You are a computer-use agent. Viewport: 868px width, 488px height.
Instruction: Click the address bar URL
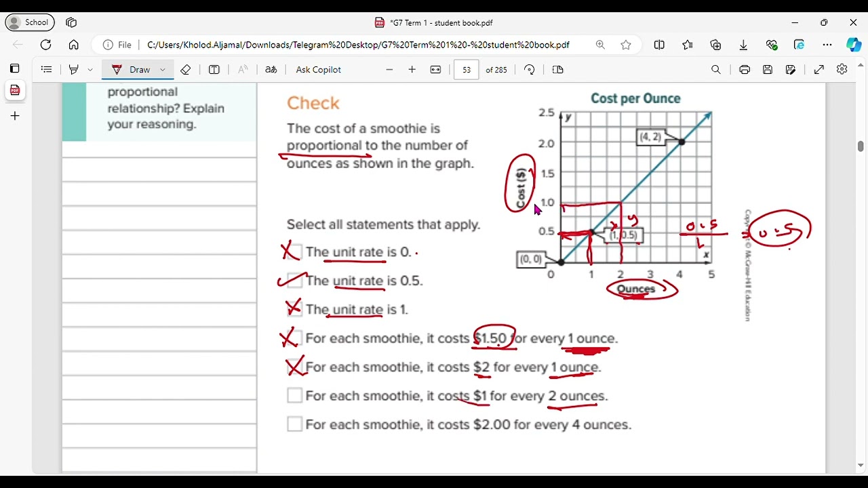click(x=358, y=45)
